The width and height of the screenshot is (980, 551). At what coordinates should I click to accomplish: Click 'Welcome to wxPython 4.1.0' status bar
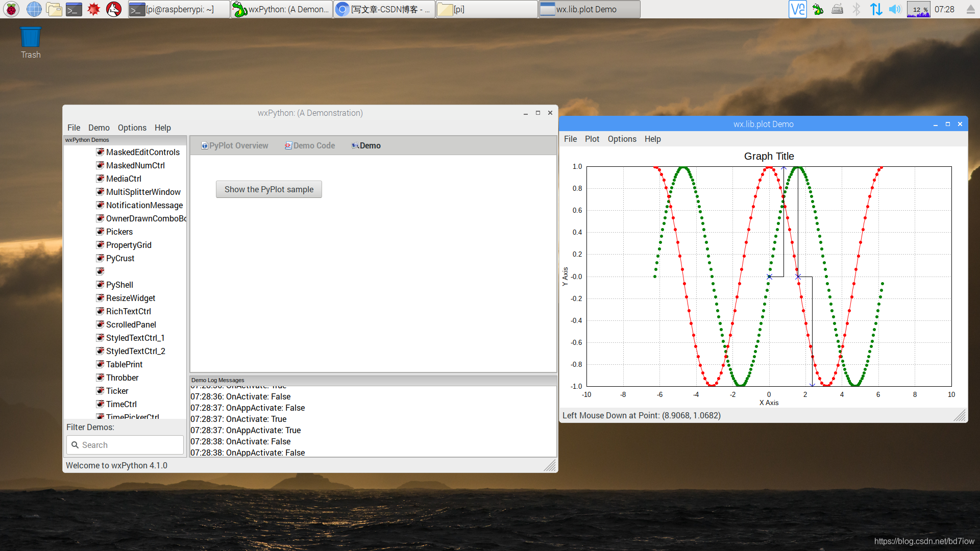tap(116, 465)
